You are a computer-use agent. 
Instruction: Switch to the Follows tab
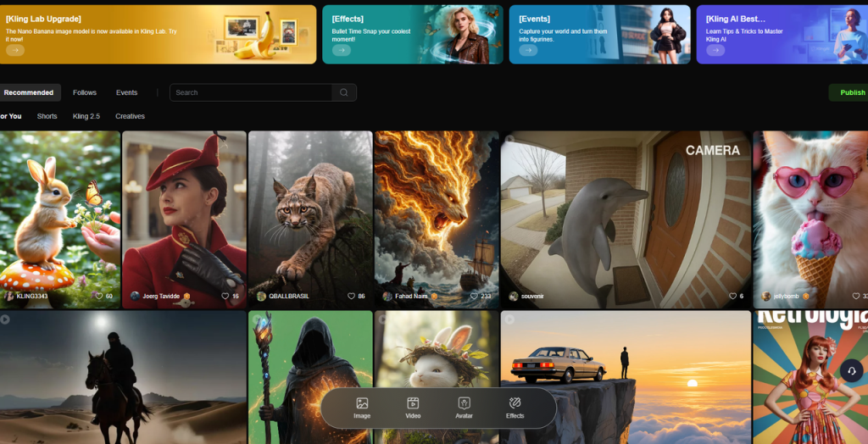pyautogui.click(x=85, y=92)
